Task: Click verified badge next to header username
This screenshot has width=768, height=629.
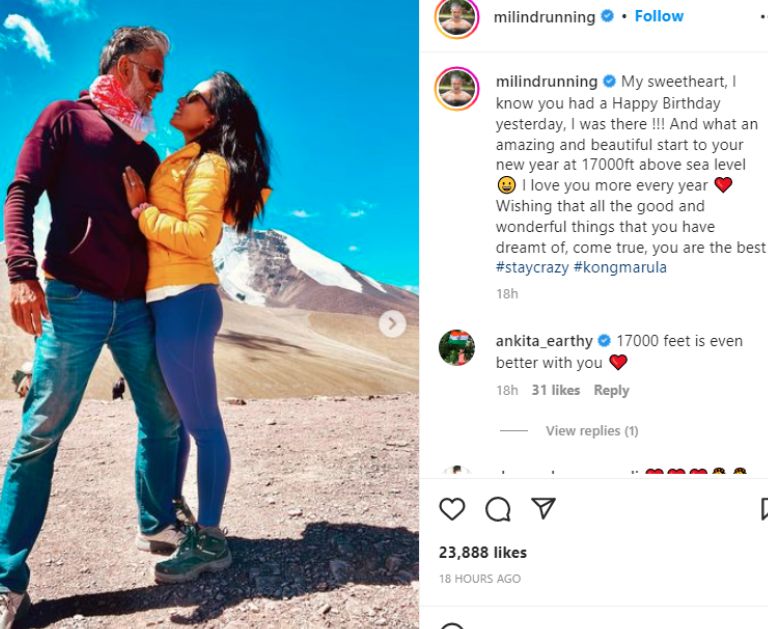Action: click(x=607, y=16)
